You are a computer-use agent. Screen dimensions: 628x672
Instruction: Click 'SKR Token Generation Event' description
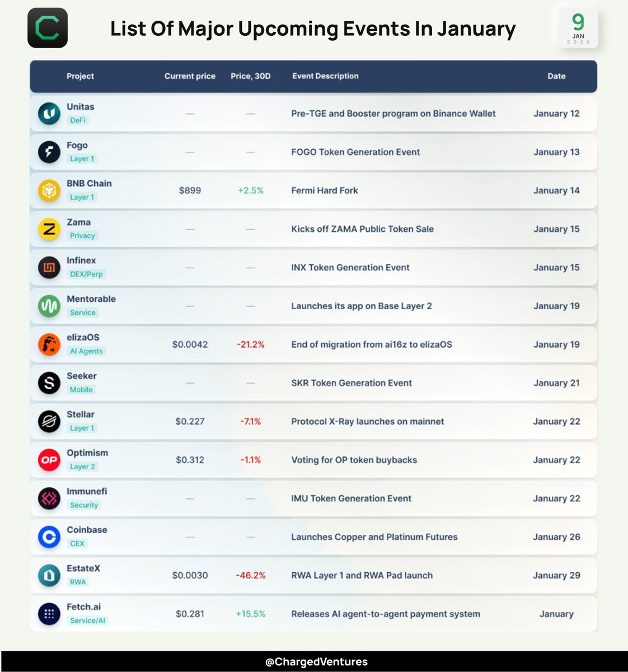pos(352,383)
